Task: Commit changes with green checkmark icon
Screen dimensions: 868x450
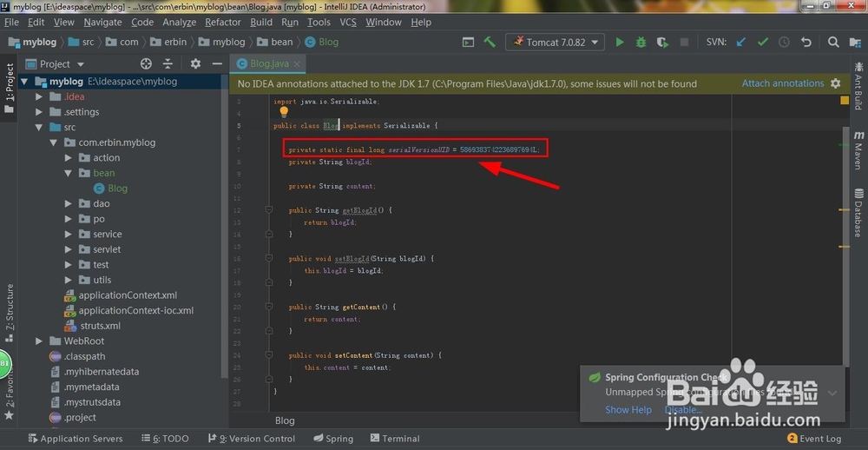Action: click(763, 42)
